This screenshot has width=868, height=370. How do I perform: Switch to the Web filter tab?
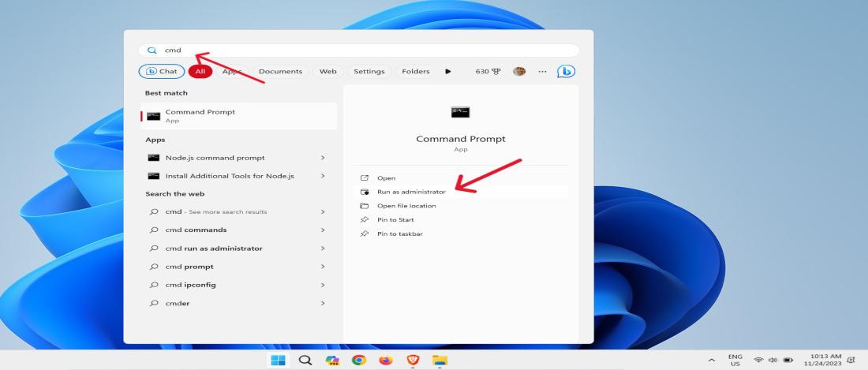tap(327, 71)
